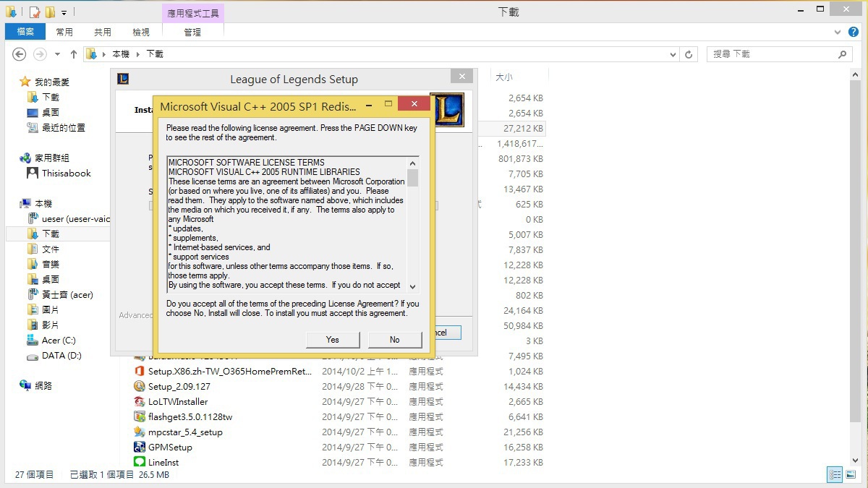Open the 管理 ribbon tab

click(192, 32)
